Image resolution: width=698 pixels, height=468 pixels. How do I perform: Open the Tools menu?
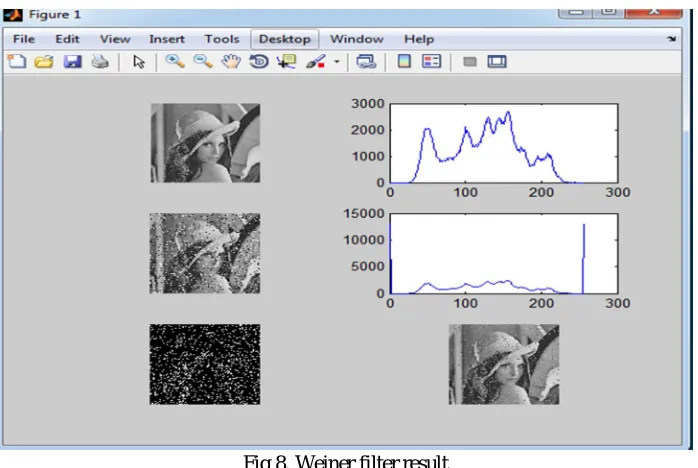(222, 39)
